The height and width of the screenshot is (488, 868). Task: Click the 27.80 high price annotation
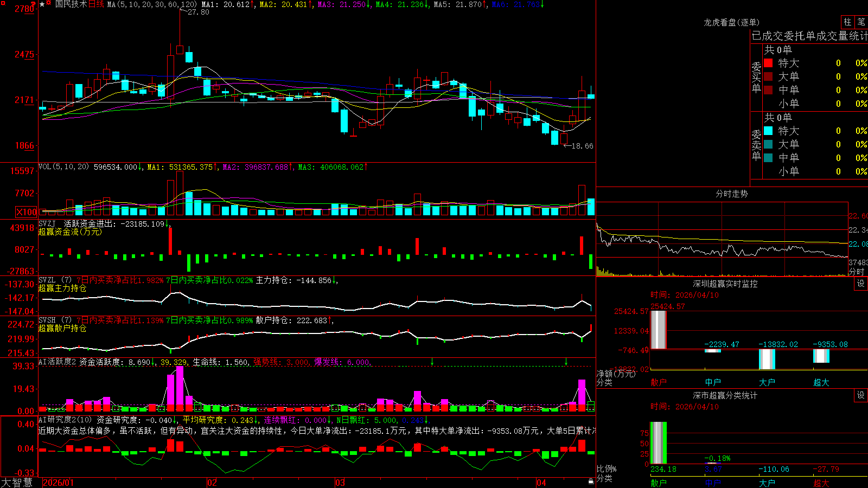(x=198, y=12)
